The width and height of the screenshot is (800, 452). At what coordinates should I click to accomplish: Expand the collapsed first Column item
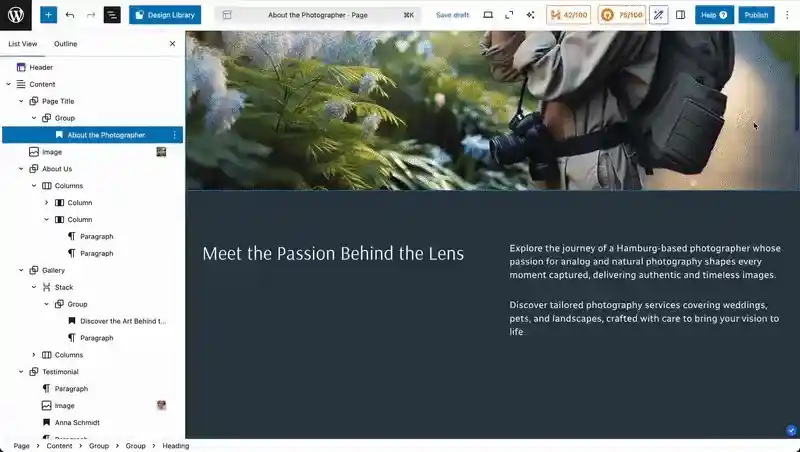pyautogui.click(x=46, y=203)
